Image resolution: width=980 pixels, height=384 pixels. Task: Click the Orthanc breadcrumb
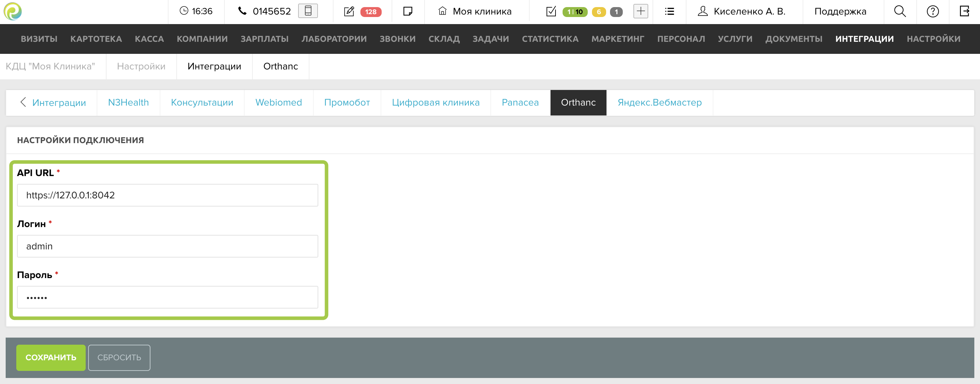coord(280,66)
